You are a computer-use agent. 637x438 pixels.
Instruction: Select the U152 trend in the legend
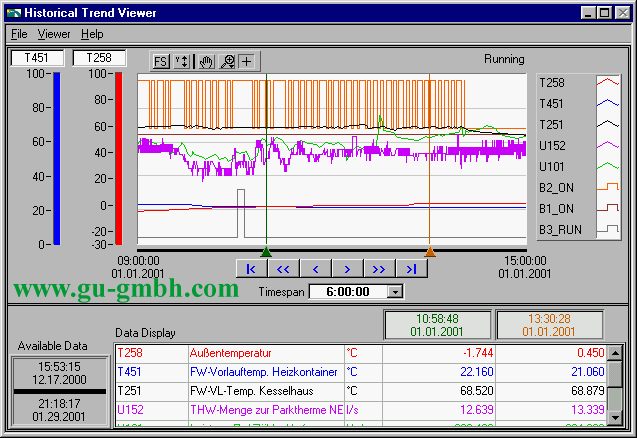click(551, 145)
